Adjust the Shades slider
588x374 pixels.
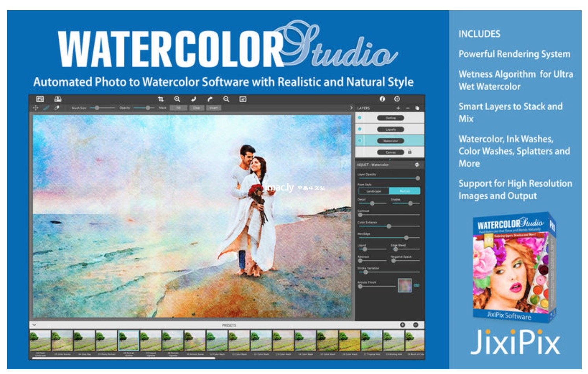coord(405,203)
